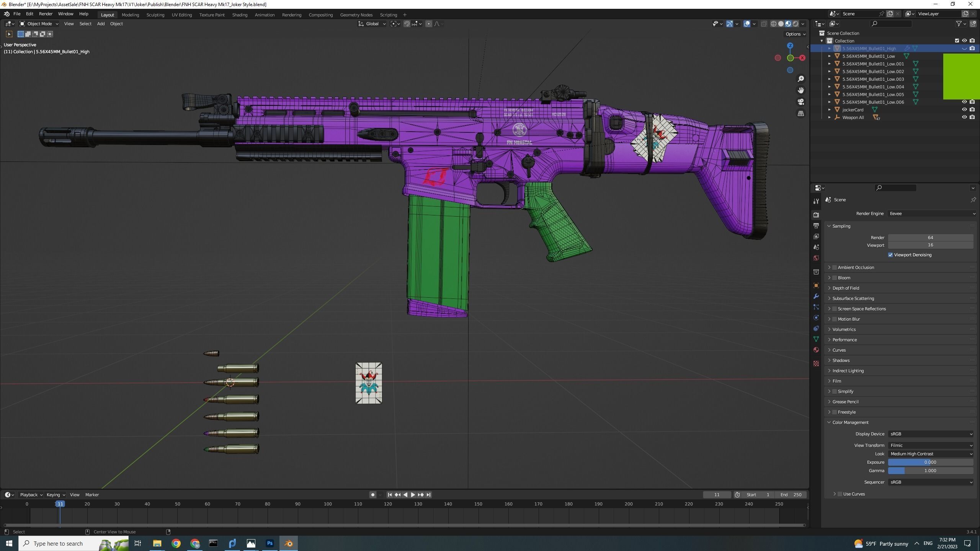Open Global transform orientation dropdown

[372, 24]
